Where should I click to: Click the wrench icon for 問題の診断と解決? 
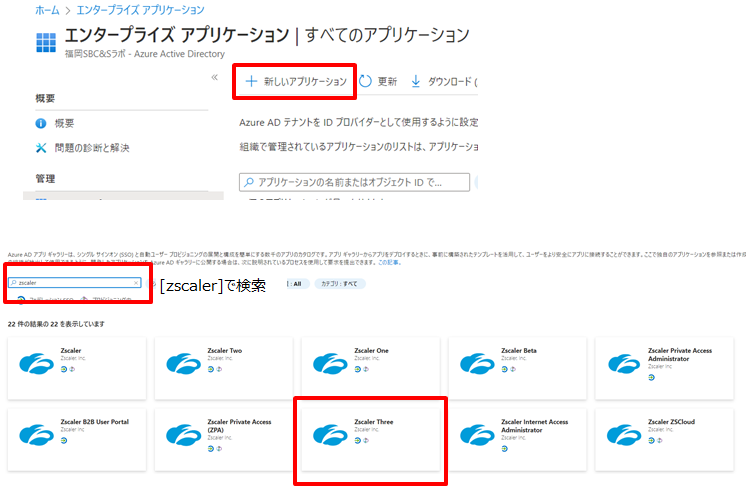(41, 148)
